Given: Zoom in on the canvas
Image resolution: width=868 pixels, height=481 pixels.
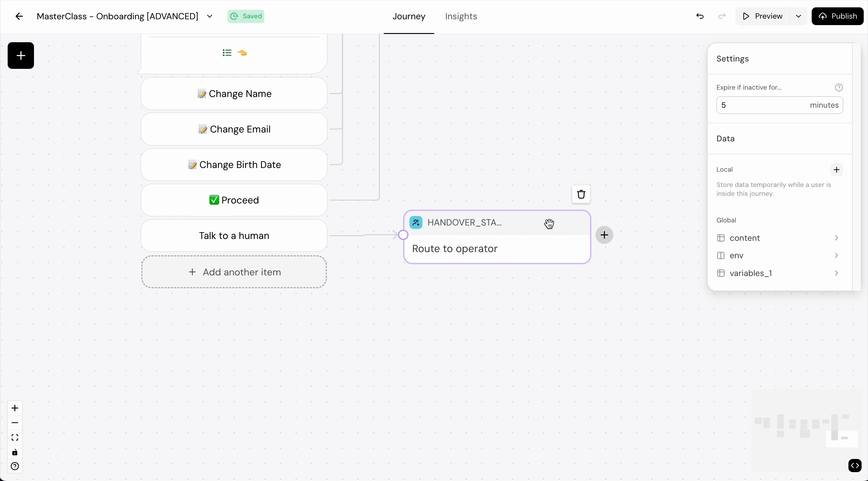Looking at the screenshot, I should pyautogui.click(x=15, y=408).
